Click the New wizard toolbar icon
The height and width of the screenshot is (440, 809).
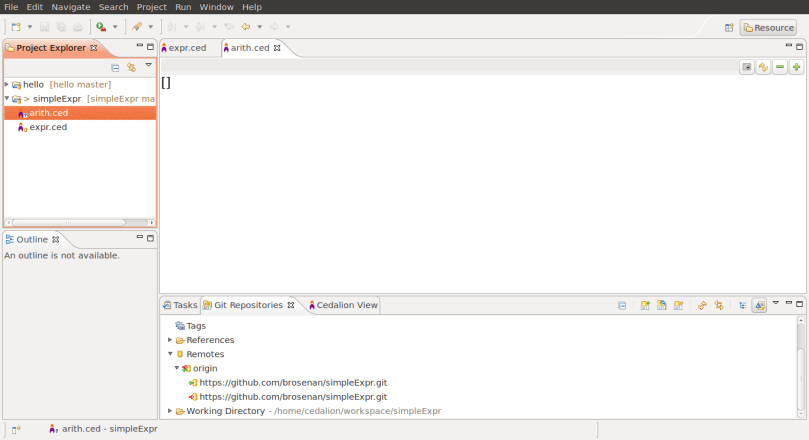coord(16,27)
